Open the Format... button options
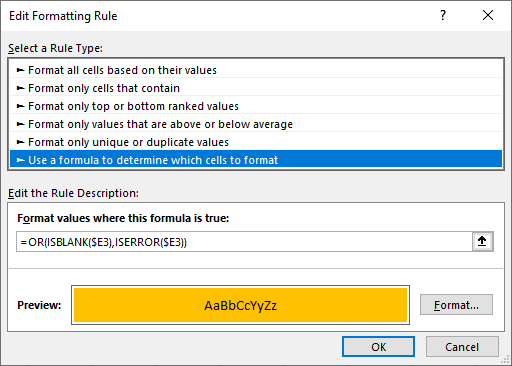 pyautogui.click(x=456, y=305)
